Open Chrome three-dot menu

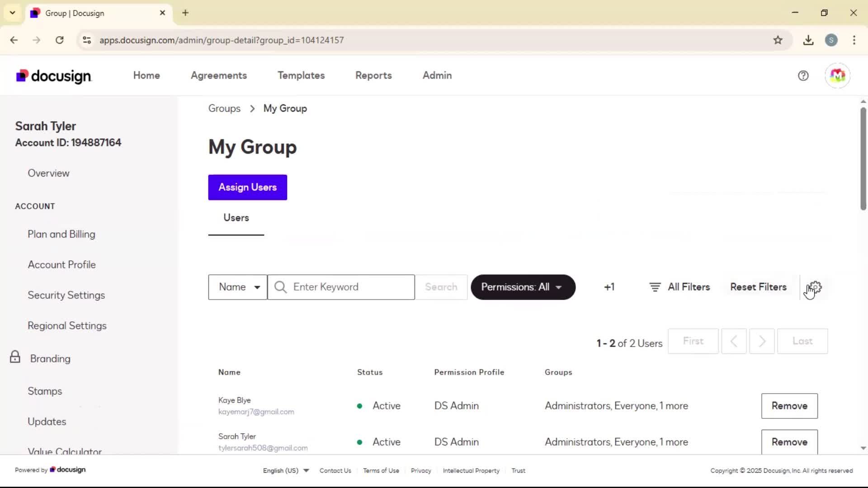coord(854,40)
